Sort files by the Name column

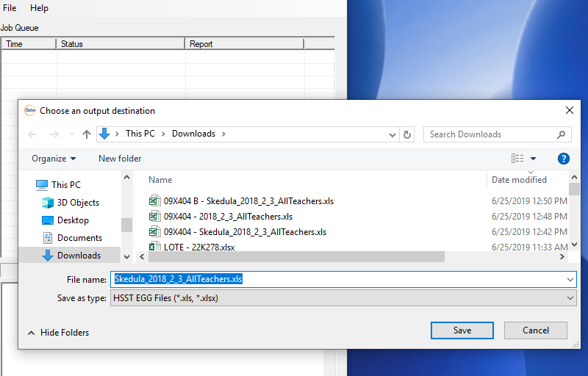click(160, 180)
